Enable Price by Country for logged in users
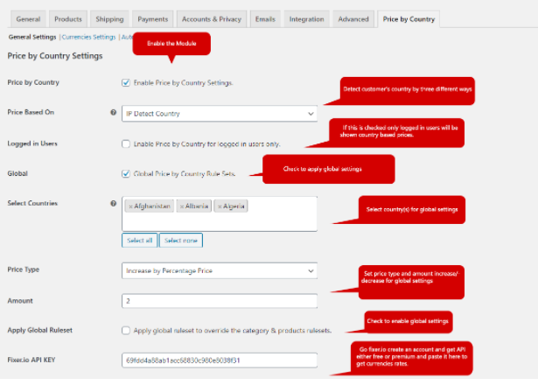 click(126, 143)
